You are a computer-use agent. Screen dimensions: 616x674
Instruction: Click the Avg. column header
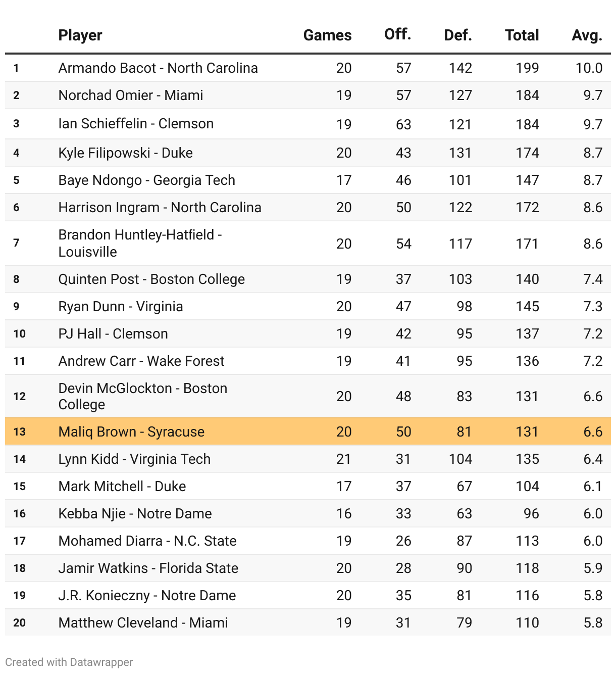(x=587, y=35)
